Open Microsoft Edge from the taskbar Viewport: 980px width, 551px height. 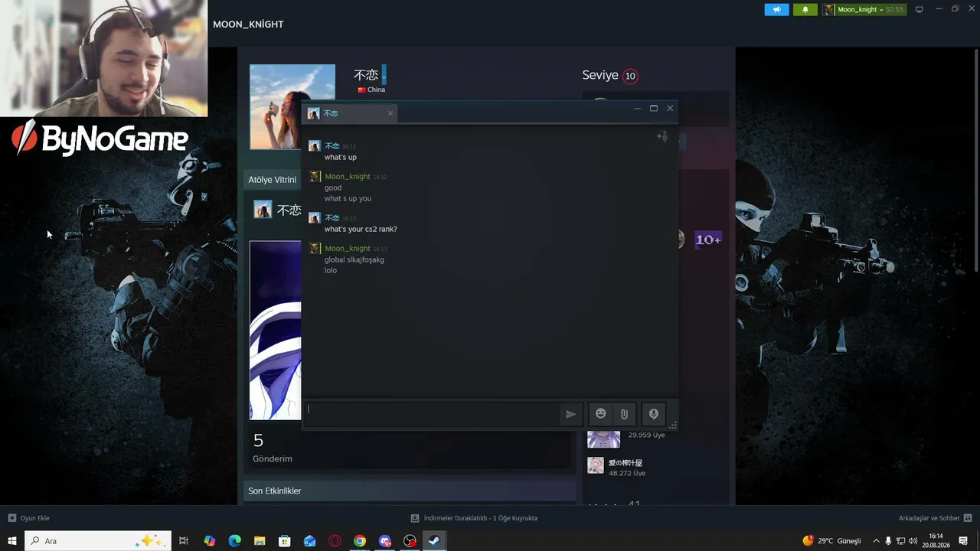point(235,541)
